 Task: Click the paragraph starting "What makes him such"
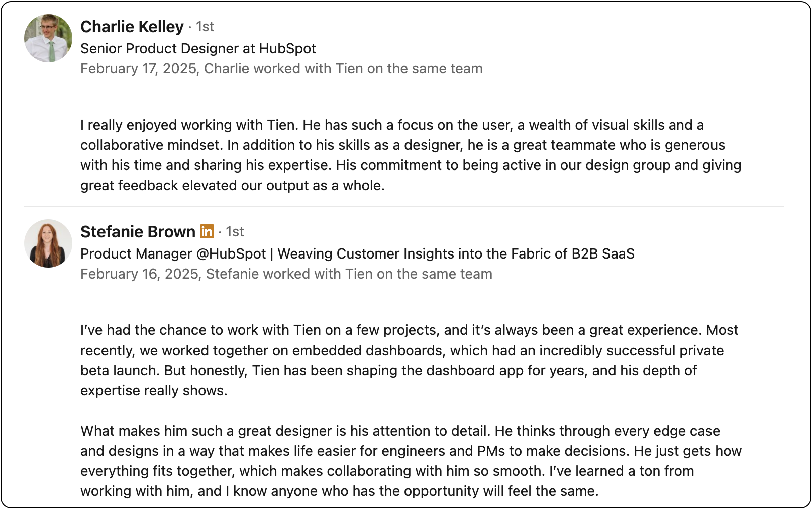411,461
